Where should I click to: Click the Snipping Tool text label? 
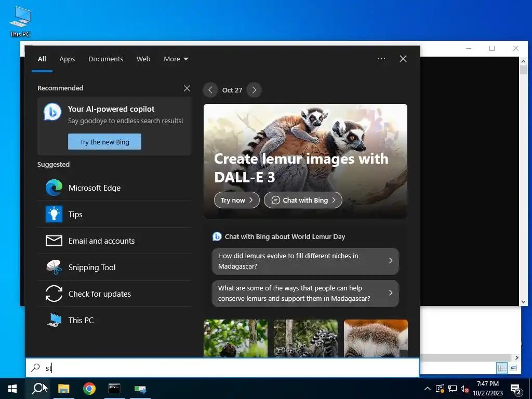tap(92, 268)
